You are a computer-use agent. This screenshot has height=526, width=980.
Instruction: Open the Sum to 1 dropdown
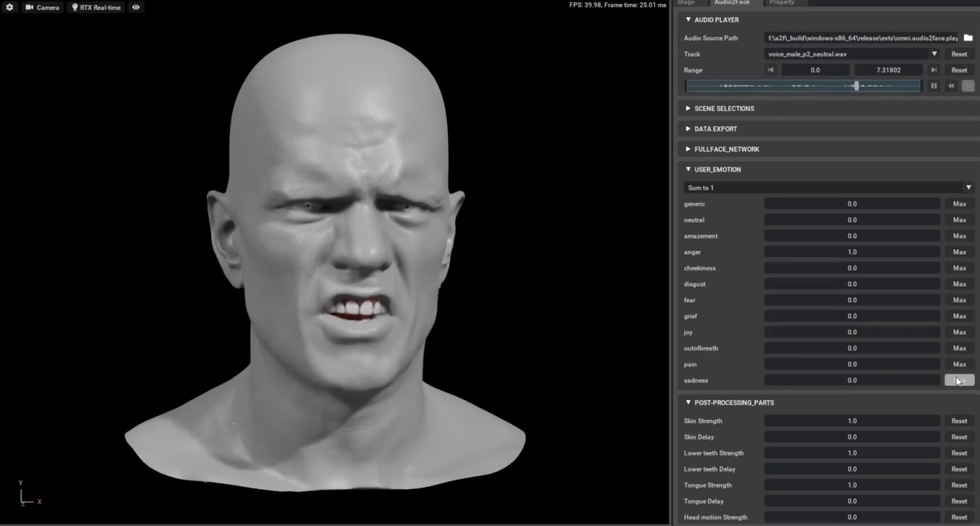[x=968, y=187]
